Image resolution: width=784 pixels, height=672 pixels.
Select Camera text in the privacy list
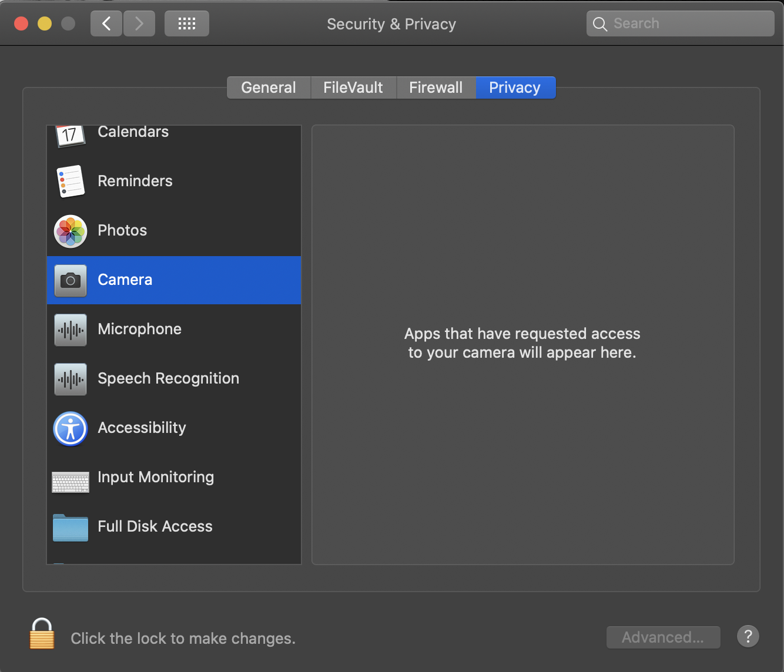pos(125,280)
